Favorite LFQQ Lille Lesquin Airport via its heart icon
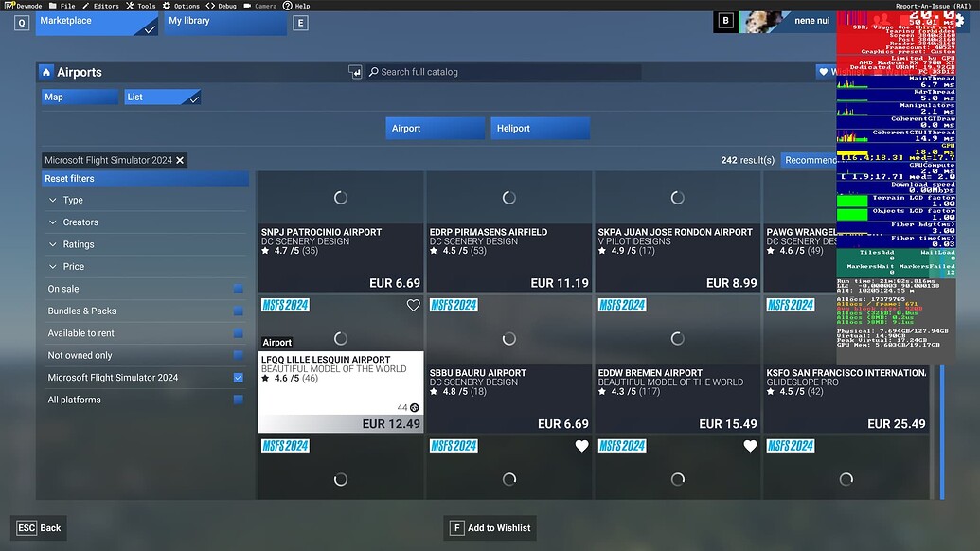Screen dimensions: 980x551 click(x=413, y=305)
